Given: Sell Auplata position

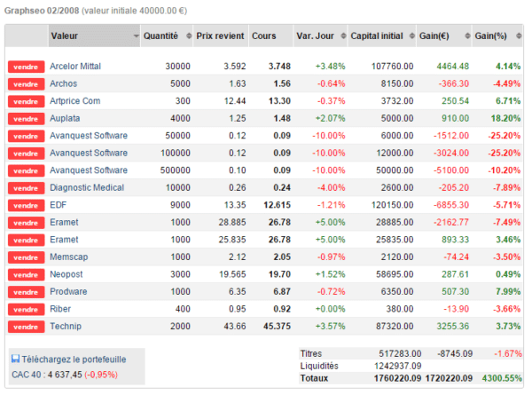Looking at the screenshot, I should [x=26, y=119].
